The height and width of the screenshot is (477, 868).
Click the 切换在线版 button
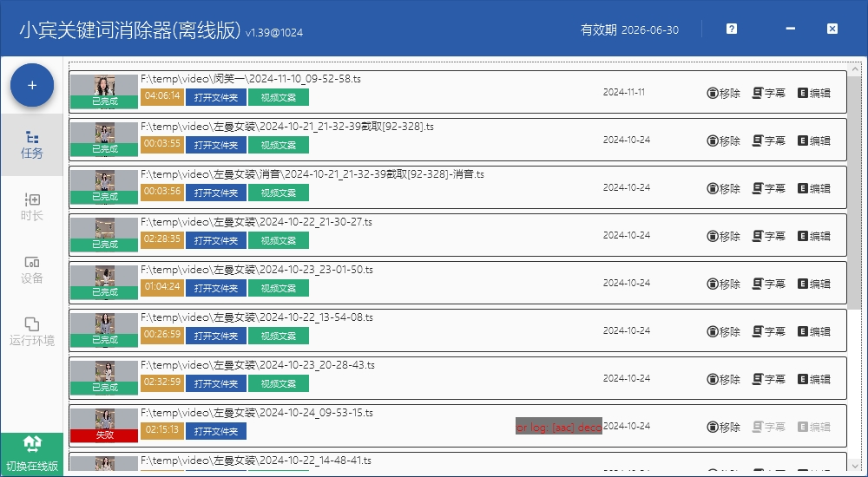point(31,454)
